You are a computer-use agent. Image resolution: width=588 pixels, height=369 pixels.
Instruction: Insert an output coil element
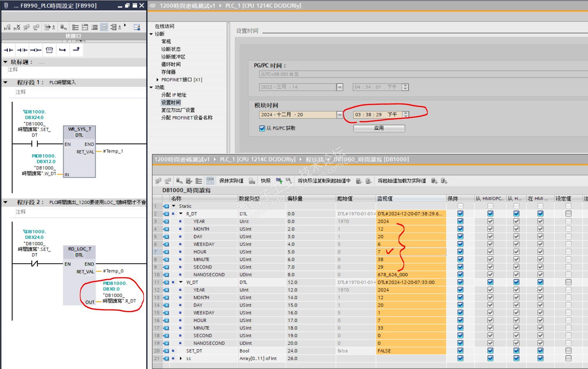coord(36,50)
